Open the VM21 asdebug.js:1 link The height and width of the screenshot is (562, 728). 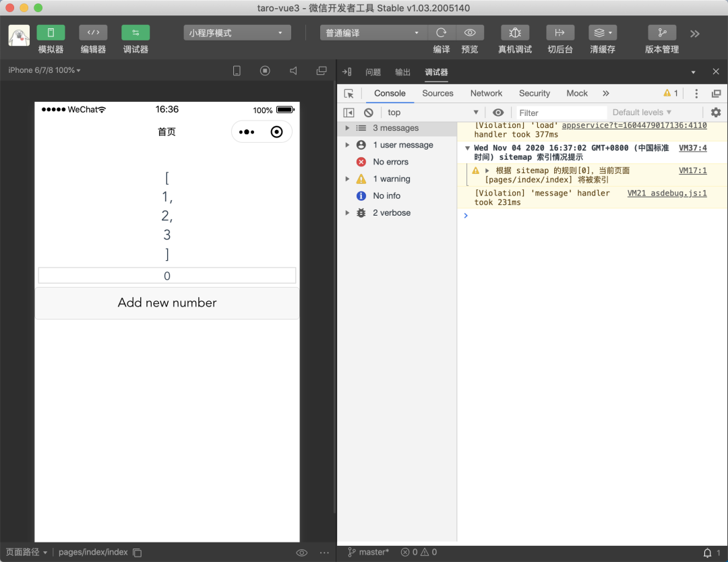[667, 193]
